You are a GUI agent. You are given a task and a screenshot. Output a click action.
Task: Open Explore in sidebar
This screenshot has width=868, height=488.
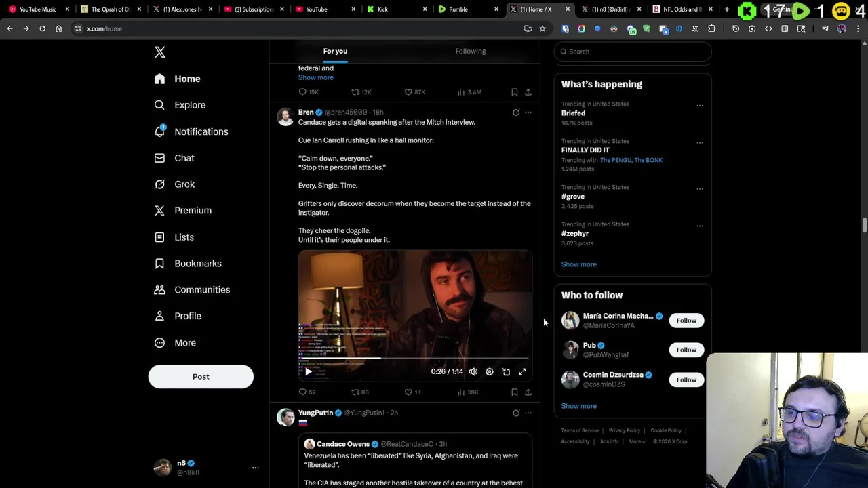[180, 105]
